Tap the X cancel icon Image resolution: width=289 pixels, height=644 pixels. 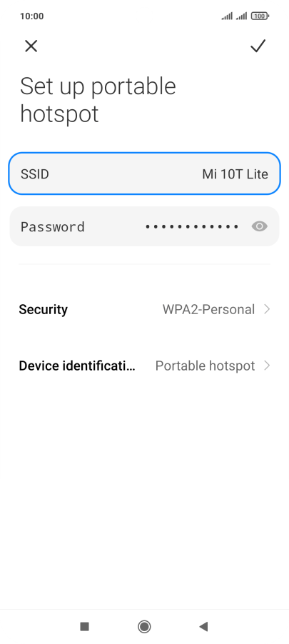(31, 46)
